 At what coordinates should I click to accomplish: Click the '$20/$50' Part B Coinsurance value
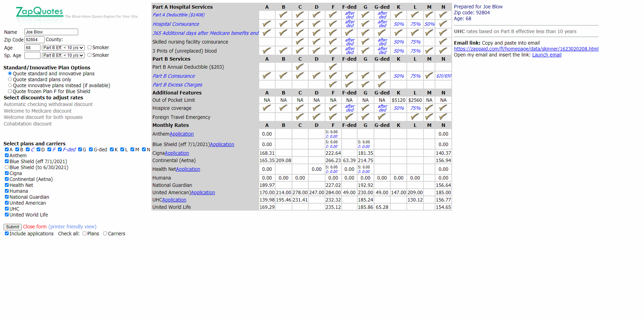pyautogui.click(x=443, y=76)
